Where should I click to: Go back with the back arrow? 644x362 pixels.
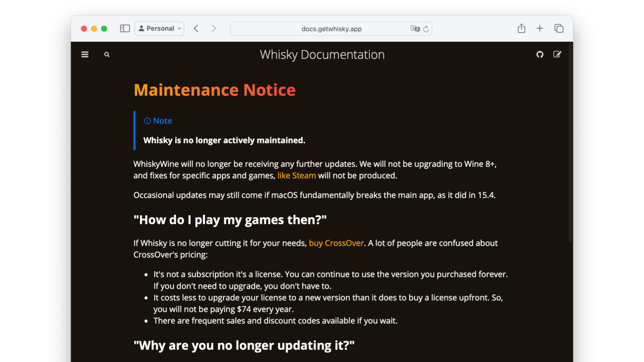196,29
